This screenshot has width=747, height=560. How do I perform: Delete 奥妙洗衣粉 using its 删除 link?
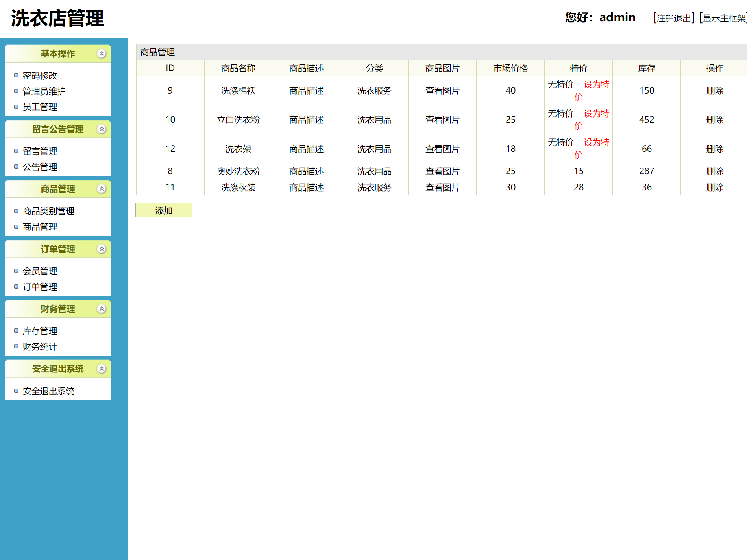click(715, 171)
